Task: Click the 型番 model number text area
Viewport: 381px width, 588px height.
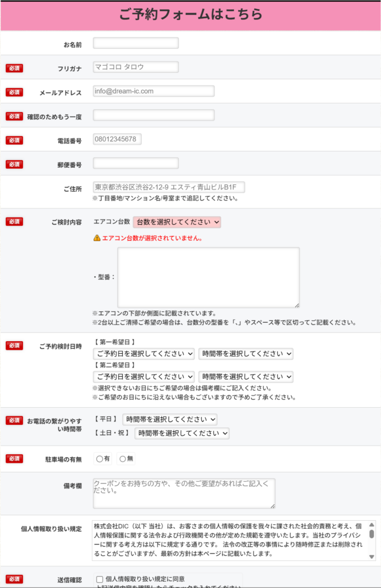Action: click(208, 277)
